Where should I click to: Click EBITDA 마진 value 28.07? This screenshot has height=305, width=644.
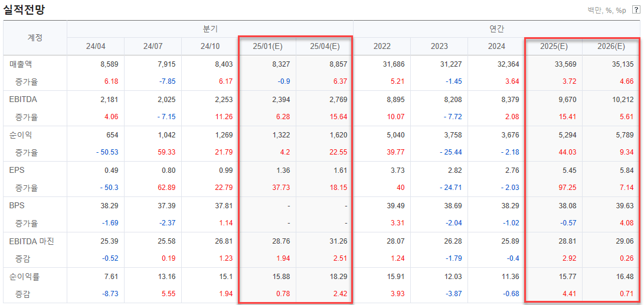397,241
